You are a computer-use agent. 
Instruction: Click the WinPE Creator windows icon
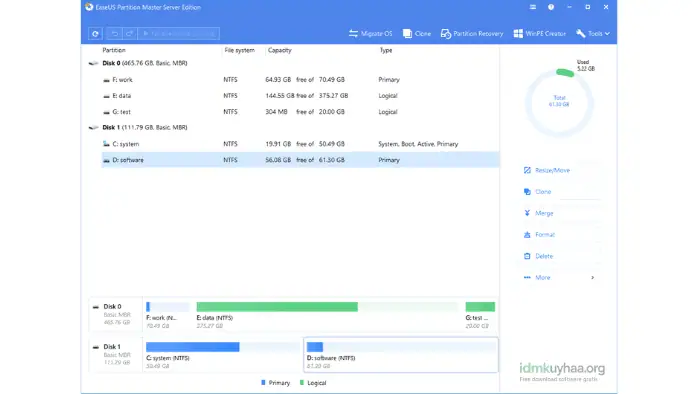[518, 33]
